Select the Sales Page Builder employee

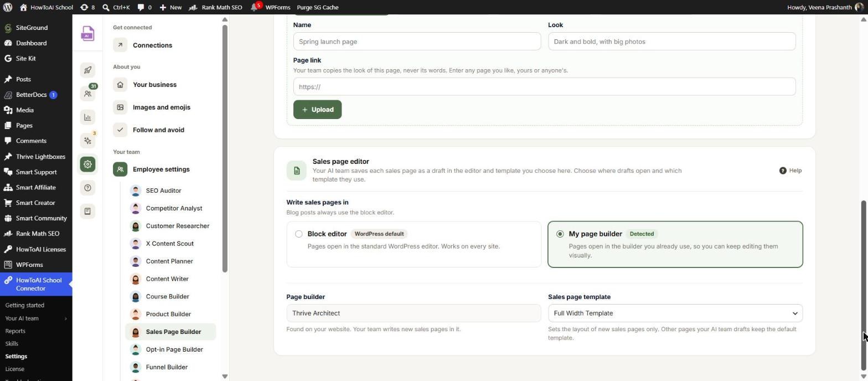tap(170, 332)
